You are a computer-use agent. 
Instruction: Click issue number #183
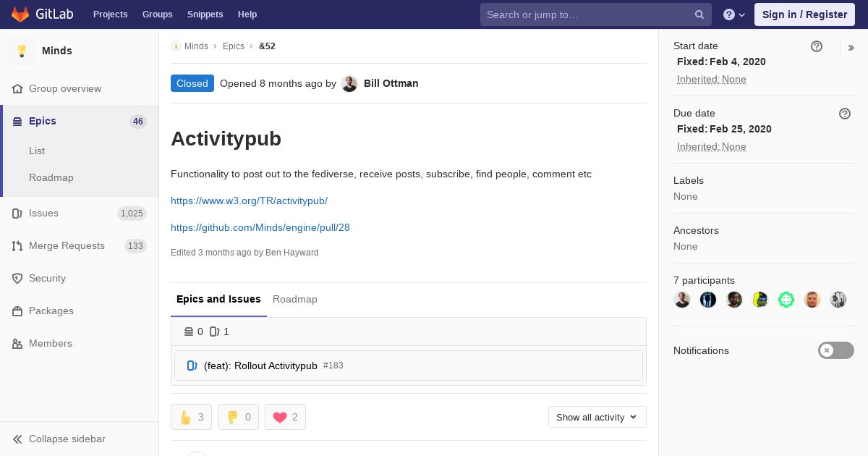[333, 366]
